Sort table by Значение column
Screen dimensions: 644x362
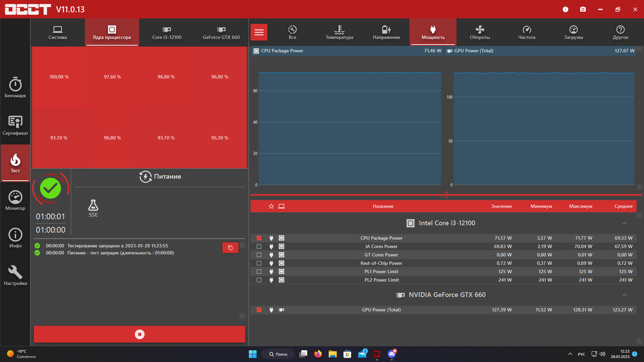(501, 206)
